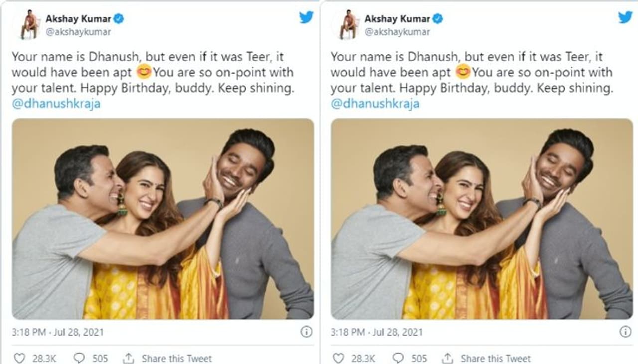Open replies bubble icon on left tweet
This screenshot has height=364, width=638.
pyautogui.click(x=79, y=358)
